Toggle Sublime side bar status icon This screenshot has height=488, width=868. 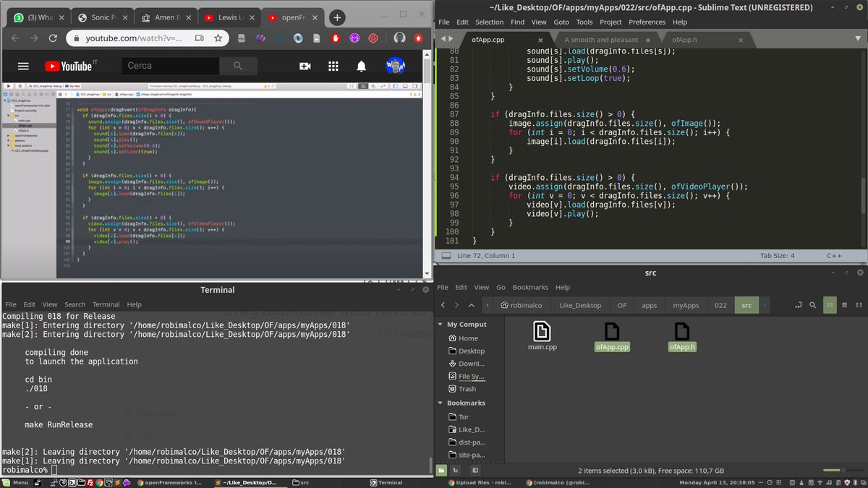pos(446,255)
